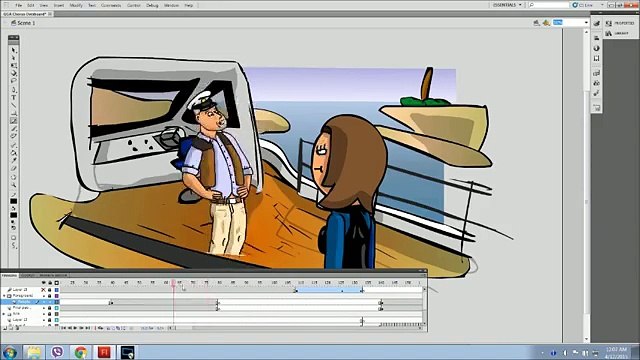Expand the Sca layer folder
Viewport: 640px width, 360px height.
coord(4,314)
